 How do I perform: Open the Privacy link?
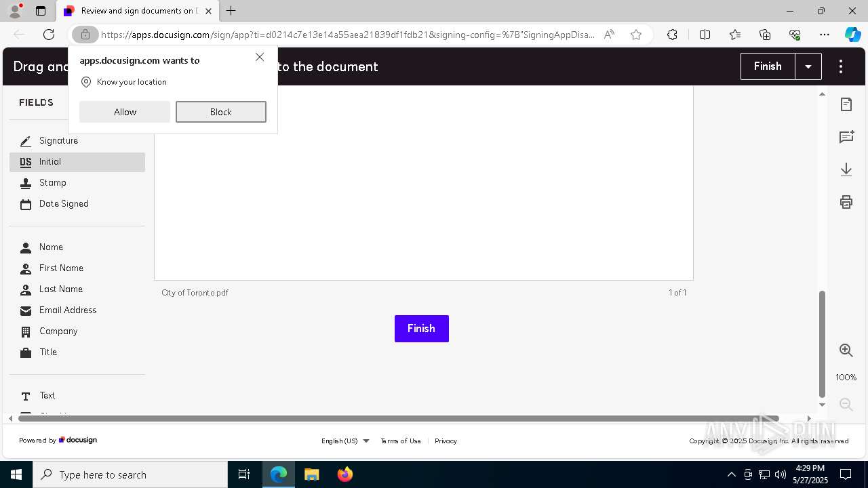(x=446, y=441)
